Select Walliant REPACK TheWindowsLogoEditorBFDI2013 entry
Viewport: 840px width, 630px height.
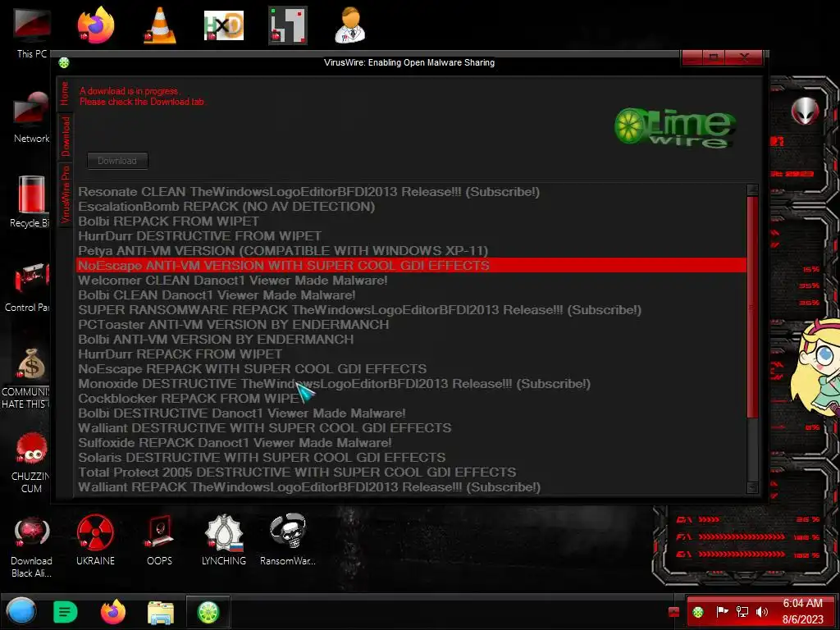[x=412, y=487]
